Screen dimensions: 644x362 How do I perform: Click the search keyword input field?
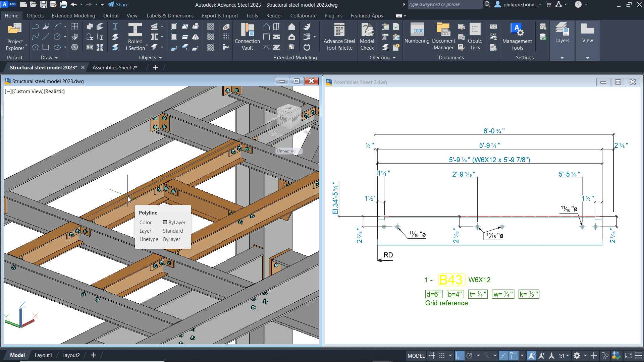pos(444,4)
